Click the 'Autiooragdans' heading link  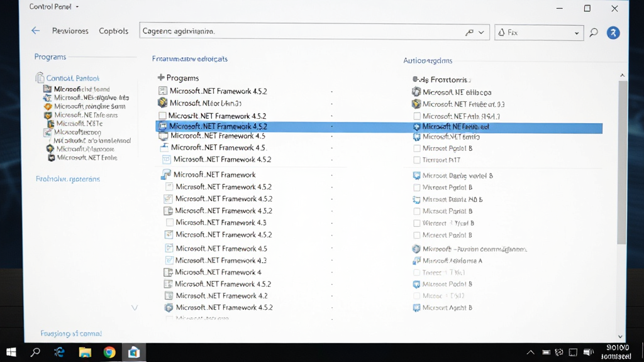coord(428,61)
